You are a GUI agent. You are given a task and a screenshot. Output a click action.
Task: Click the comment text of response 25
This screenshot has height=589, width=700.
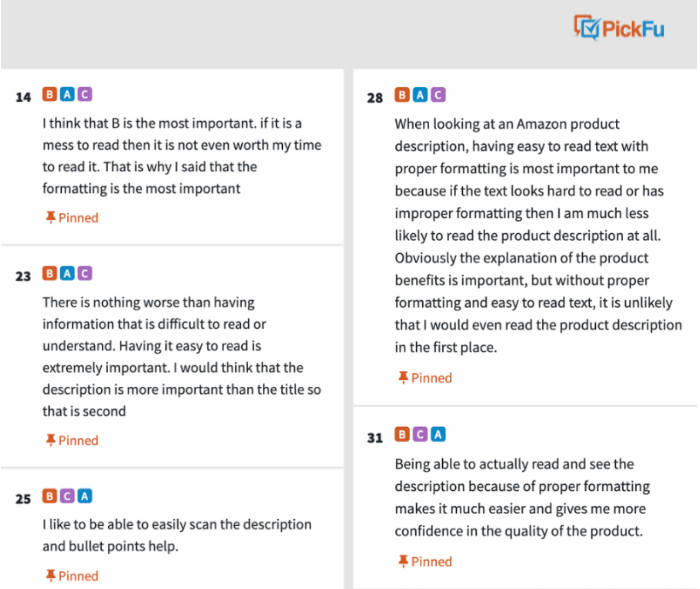point(177,535)
